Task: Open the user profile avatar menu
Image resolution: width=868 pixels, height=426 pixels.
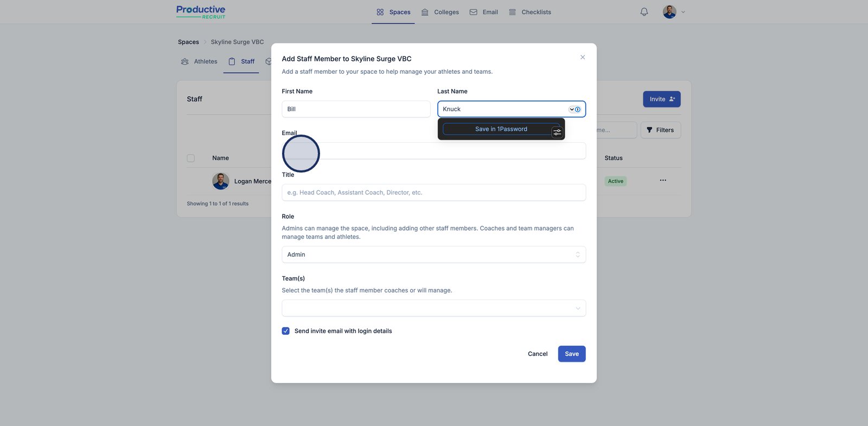Action: (669, 12)
